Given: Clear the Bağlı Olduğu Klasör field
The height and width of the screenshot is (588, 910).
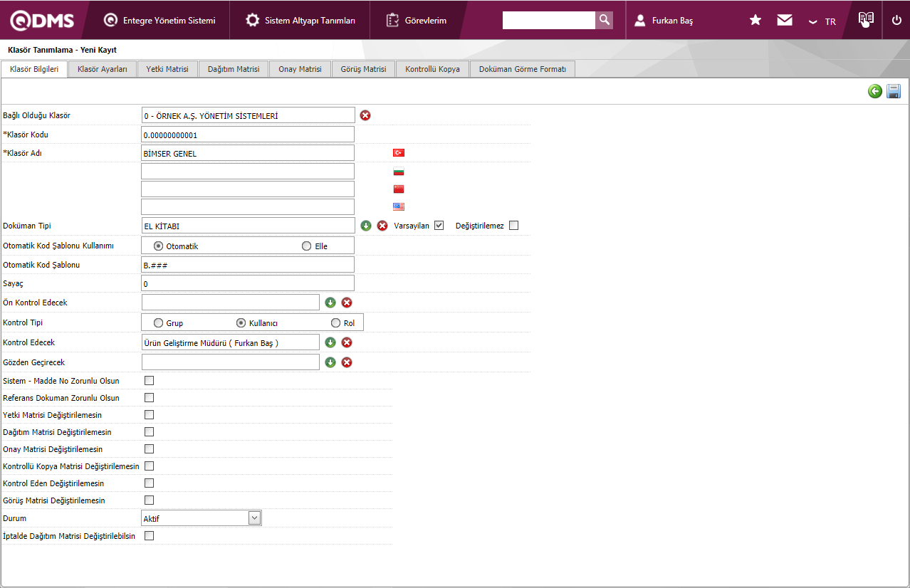Looking at the screenshot, I should click(365, 115).
